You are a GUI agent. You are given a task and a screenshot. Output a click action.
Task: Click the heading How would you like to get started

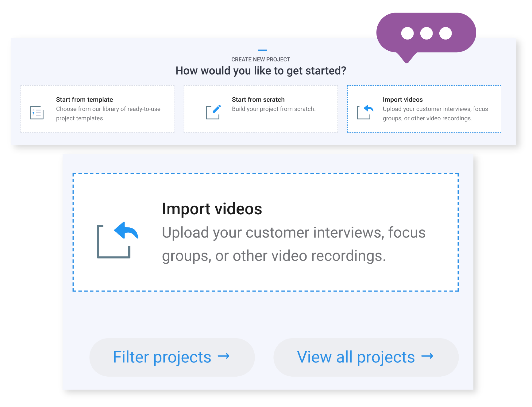pyautogui.click(x=261, y=70)
